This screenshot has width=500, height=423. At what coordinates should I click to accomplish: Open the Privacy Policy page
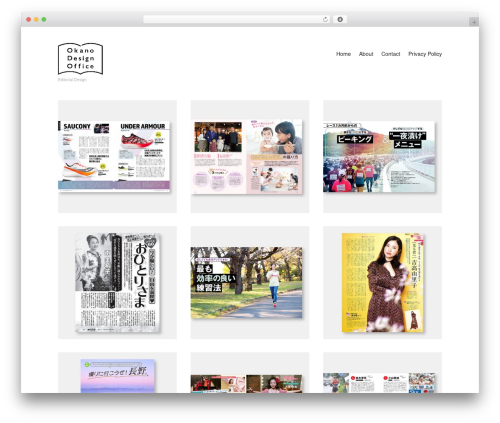click(x=425, y=54)
